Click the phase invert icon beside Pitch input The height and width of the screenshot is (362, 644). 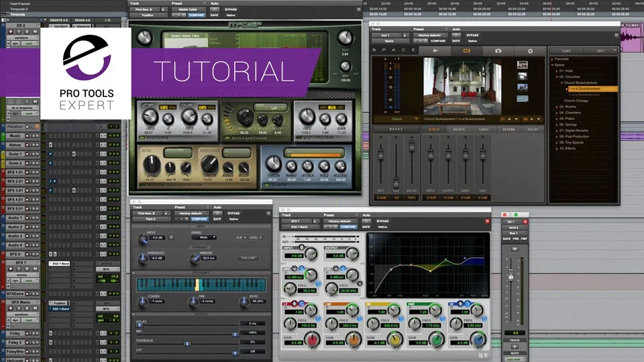171,237
